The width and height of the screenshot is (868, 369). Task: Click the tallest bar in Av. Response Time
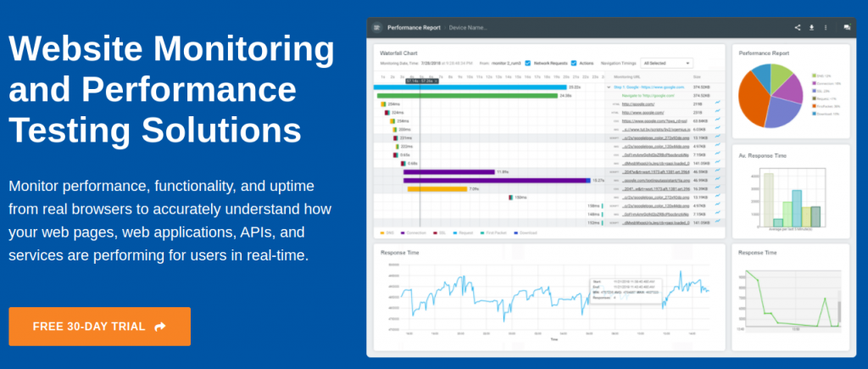pyautogui.click(x=768, y=200)
